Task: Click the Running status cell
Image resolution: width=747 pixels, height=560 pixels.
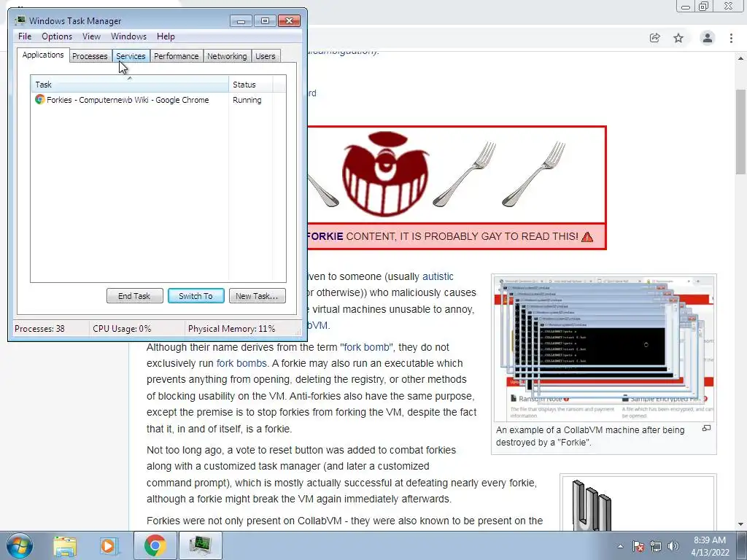Action: click(x=247, y=100)
